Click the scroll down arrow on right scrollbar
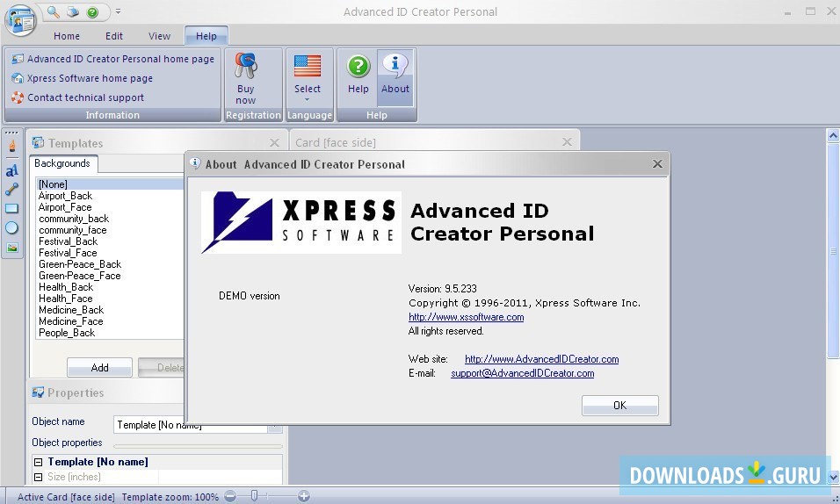Image resolution: width=840 pixels, height=504 pixels. pos(833,477)
